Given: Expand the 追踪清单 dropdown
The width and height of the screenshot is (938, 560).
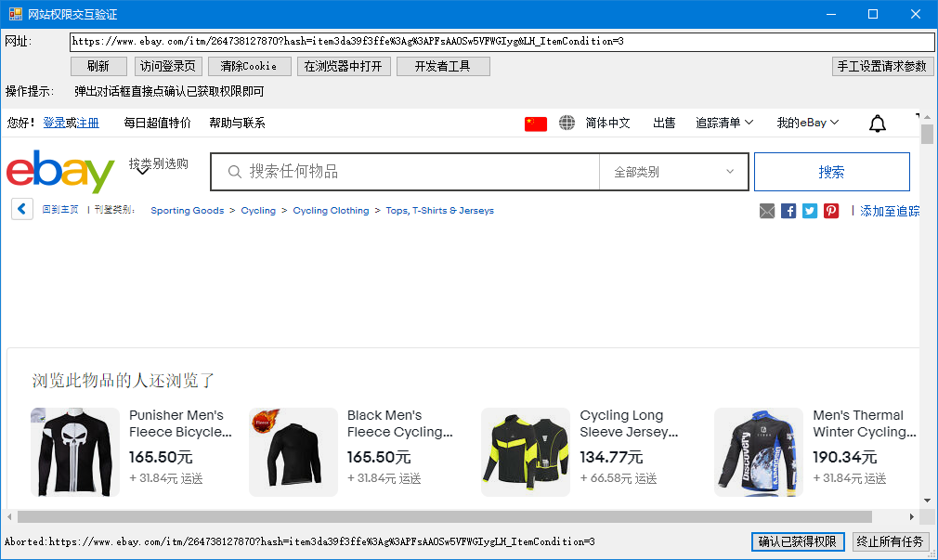Looking at the screenshot, I should (724, 123).
